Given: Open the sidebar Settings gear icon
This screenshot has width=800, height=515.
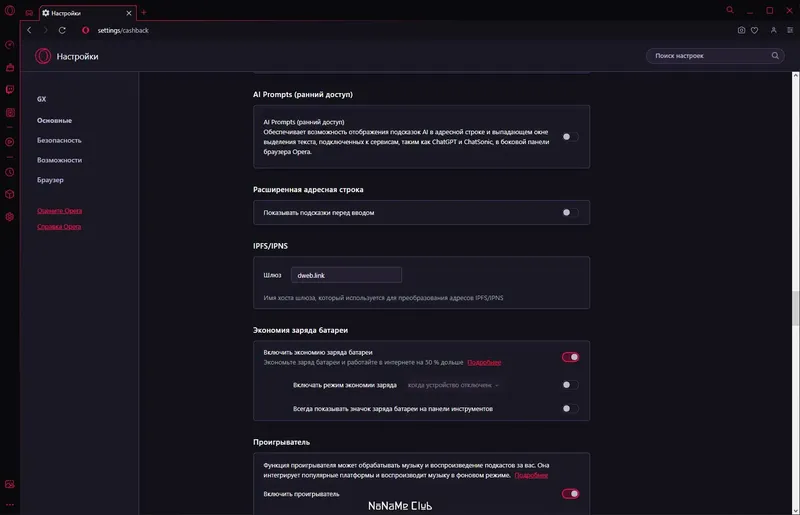Looking at the screenshot, I should [x=10, y=217].
